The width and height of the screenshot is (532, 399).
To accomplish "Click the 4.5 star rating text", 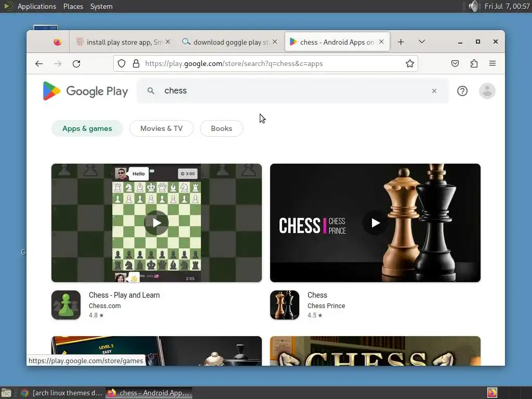I will (x=315, y=315).
